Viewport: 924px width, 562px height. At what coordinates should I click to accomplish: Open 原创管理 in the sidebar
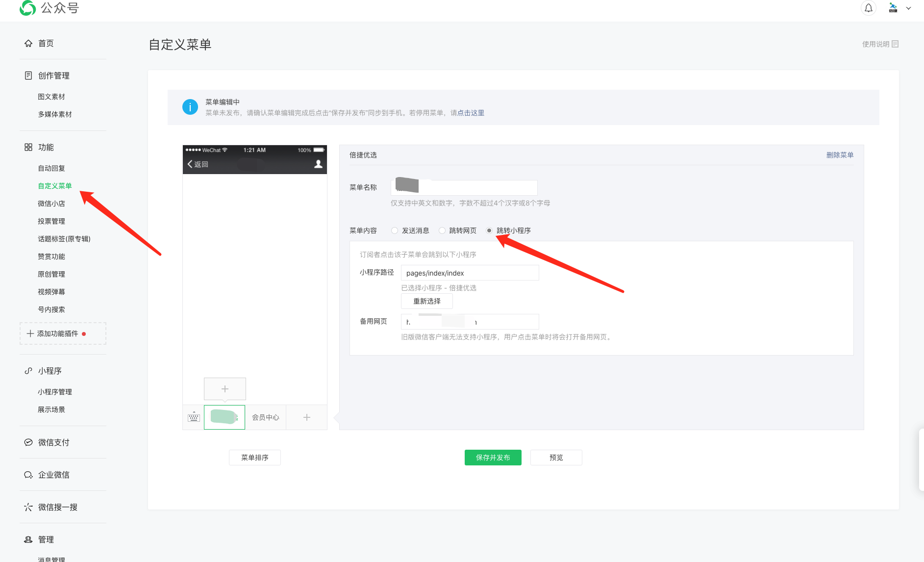pyautogui.click(x=51, y=274)
